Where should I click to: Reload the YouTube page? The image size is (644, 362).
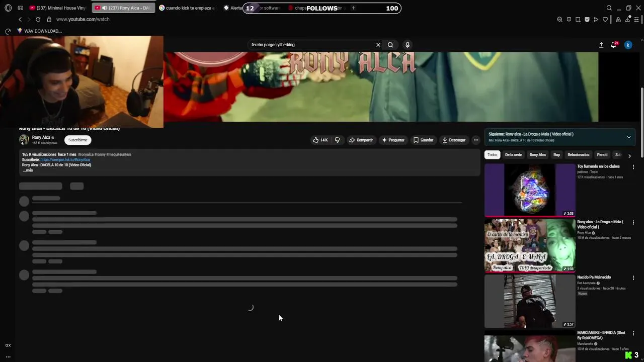[38, 19]
